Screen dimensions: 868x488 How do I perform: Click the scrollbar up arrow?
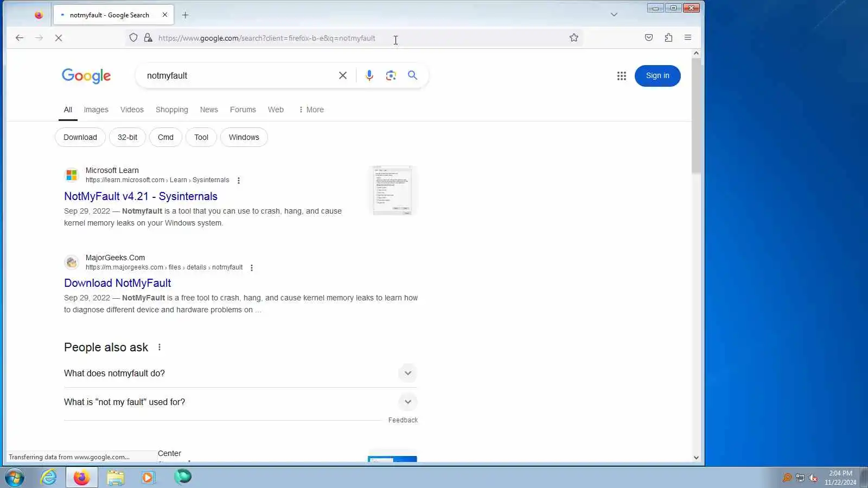point(697,53)
